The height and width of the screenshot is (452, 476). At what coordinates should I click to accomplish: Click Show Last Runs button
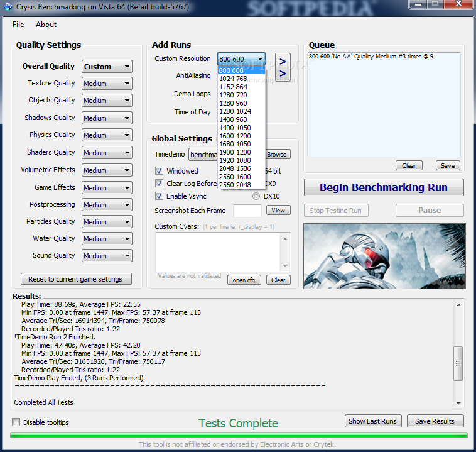click(x=373, y=421)
